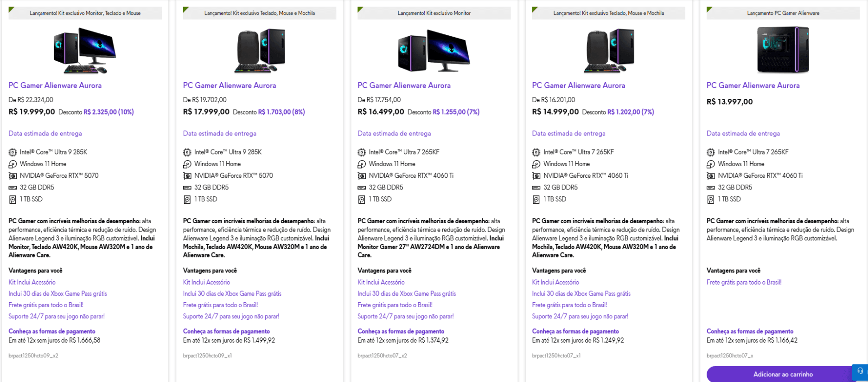This screenshot has height=382, width=868.
Task: Click the Windows icon on the R$ 13.997,00 card
Action: coord(710,164)
